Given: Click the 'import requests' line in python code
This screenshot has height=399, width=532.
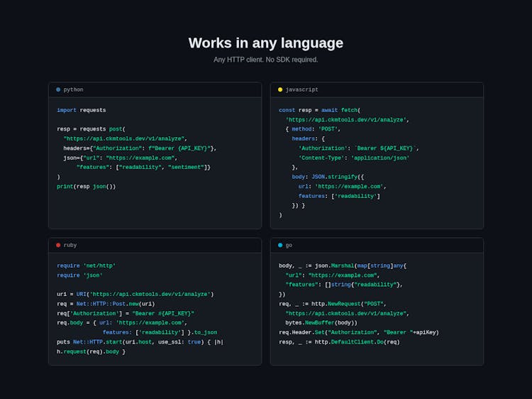Looking at the screenshot, I should pyautogui.click(x=82, y=110).
